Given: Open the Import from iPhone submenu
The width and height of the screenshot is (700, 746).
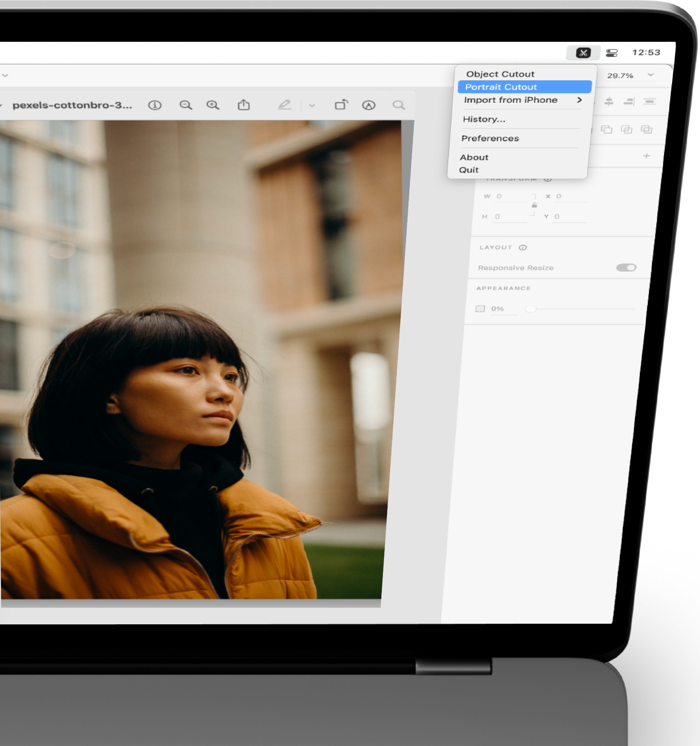Looking at the screenshot, I should (522, 100).
